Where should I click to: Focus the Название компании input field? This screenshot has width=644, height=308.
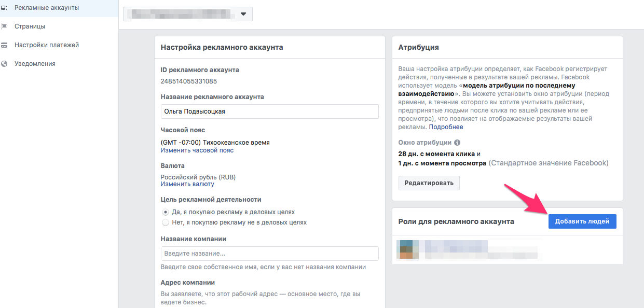pyautogui.click(x=269, y=254)
